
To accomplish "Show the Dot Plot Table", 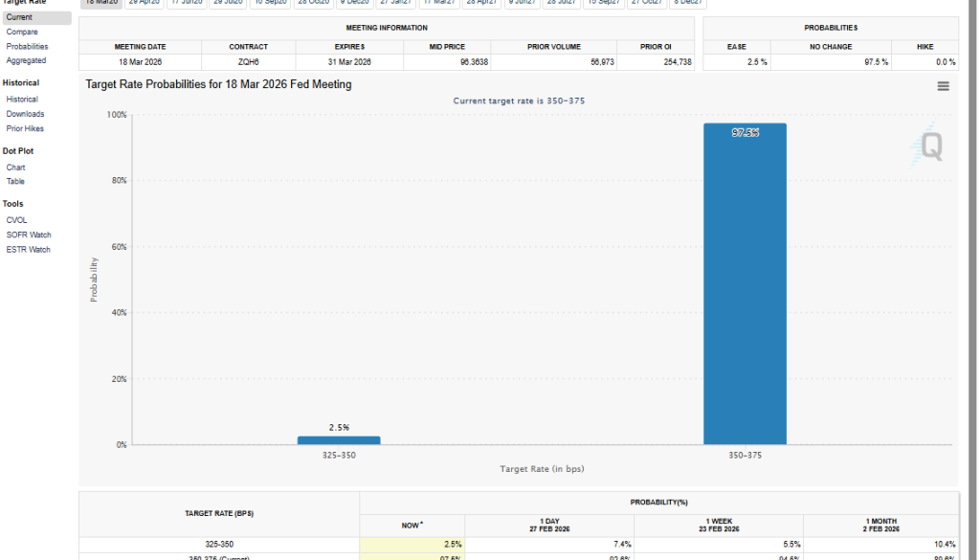I will [x=15, y=181].
